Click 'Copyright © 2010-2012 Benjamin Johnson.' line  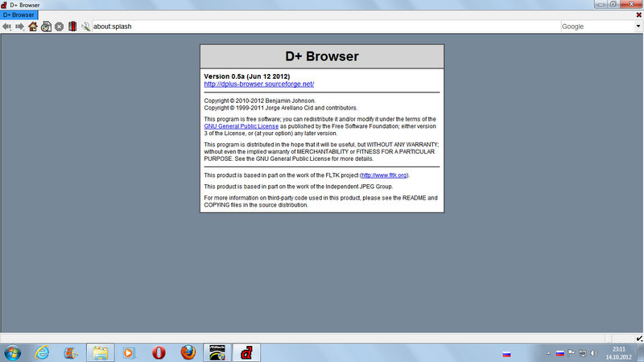click(259, 101)
